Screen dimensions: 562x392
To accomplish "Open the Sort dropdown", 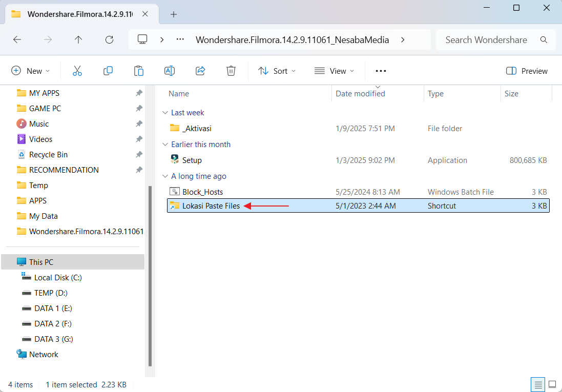I will (x=277, y=71).
